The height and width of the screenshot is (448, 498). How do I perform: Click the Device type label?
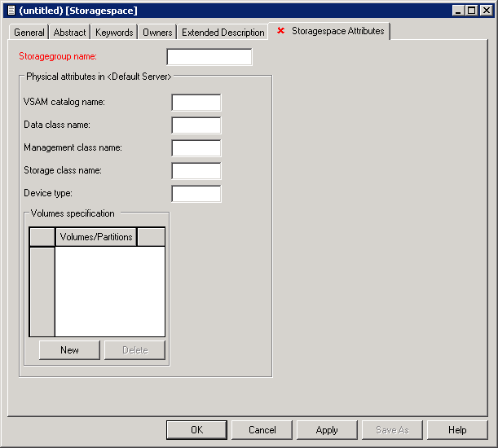coord(48,193)
